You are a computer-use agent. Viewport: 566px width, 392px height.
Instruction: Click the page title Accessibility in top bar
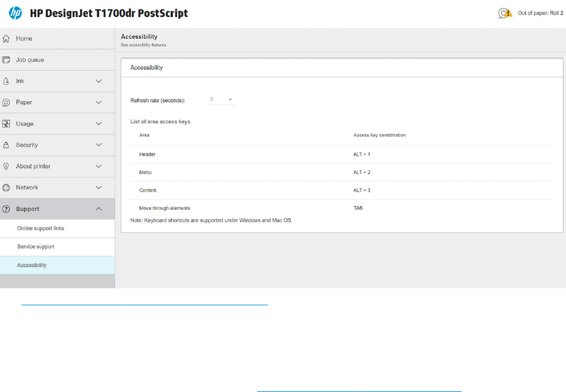139,36
